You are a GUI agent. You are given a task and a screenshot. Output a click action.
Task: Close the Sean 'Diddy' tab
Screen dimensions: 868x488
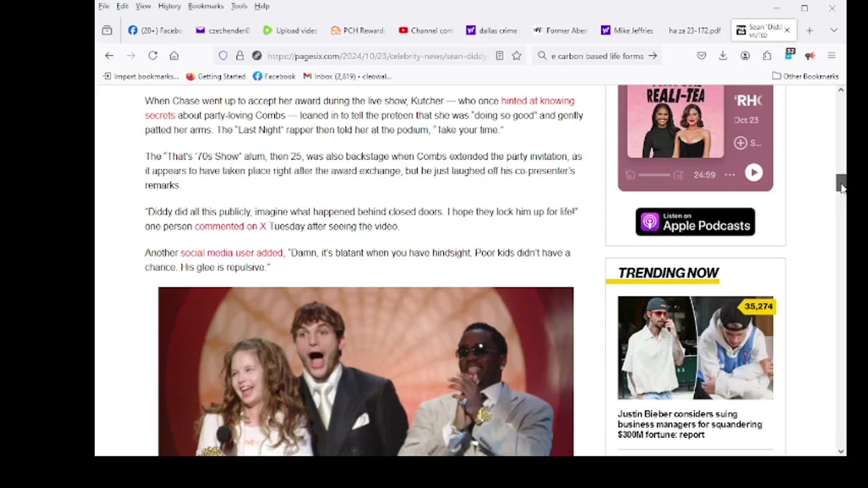click(x=787, y=30)
